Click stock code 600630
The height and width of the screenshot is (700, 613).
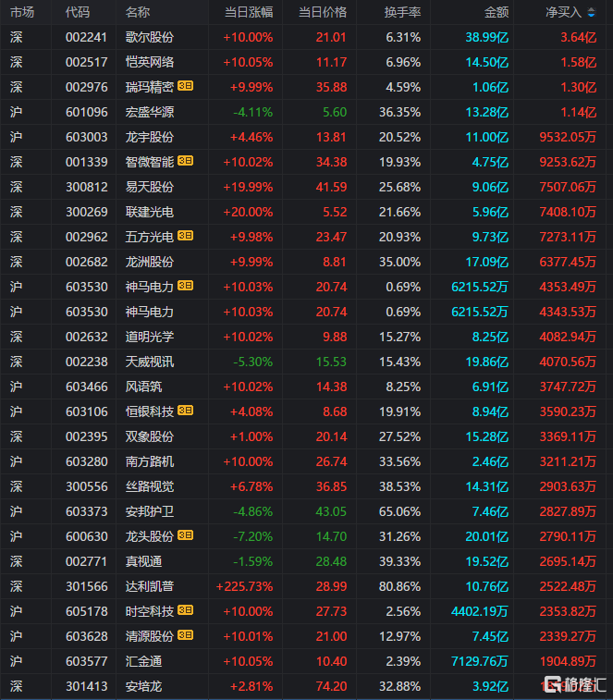[87, 536]
